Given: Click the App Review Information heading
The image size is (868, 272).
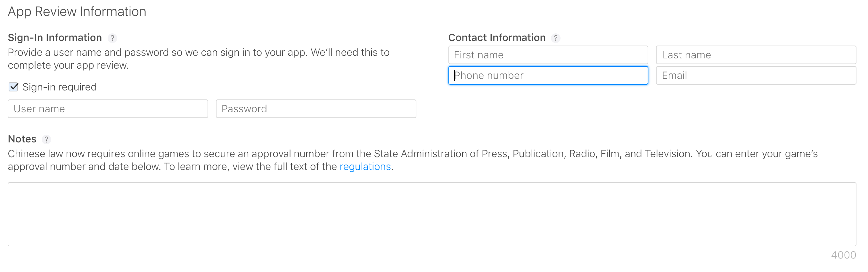Looking at the screenshot, I should click(x=77, y=12).
